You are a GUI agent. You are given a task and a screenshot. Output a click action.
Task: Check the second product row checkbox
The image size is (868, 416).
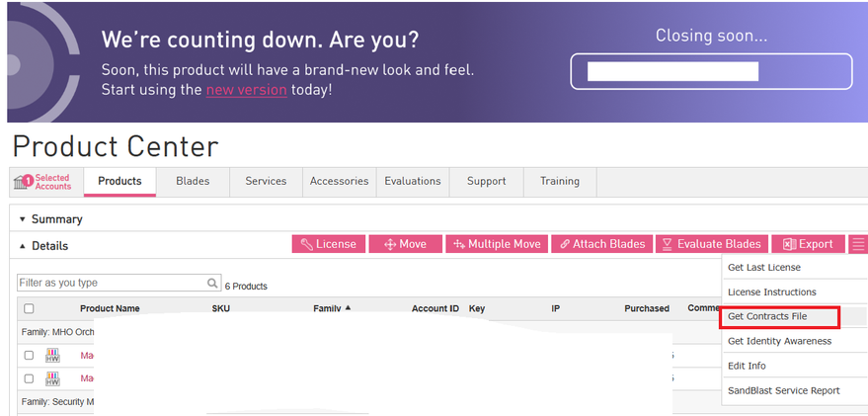[x=29, y=378]
